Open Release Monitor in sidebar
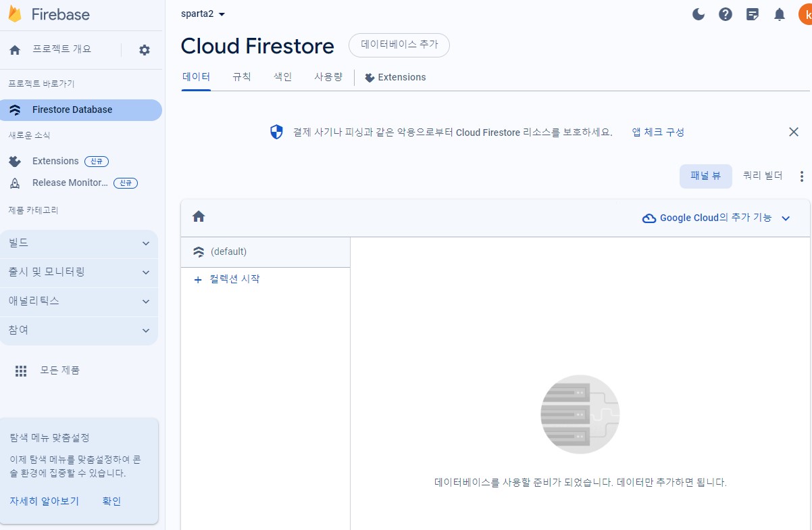The width and height of the screenshot is (812, 530). 70,183
